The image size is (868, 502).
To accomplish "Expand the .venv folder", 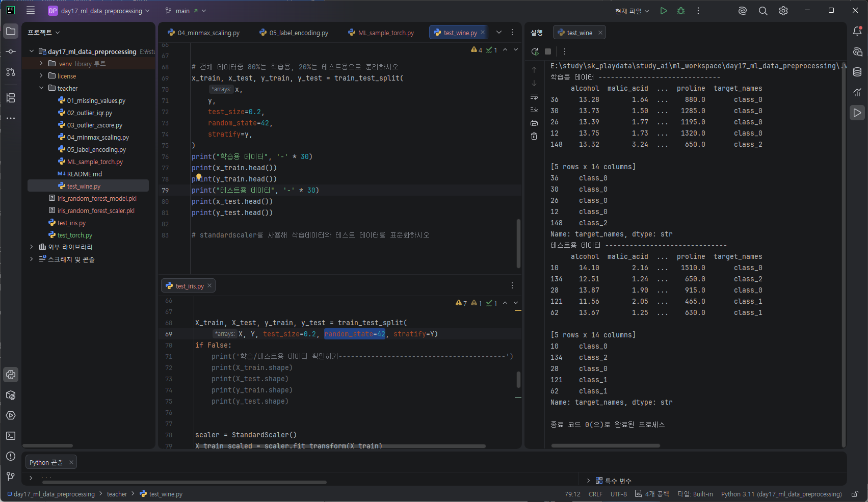I will [x=41, y=64].
